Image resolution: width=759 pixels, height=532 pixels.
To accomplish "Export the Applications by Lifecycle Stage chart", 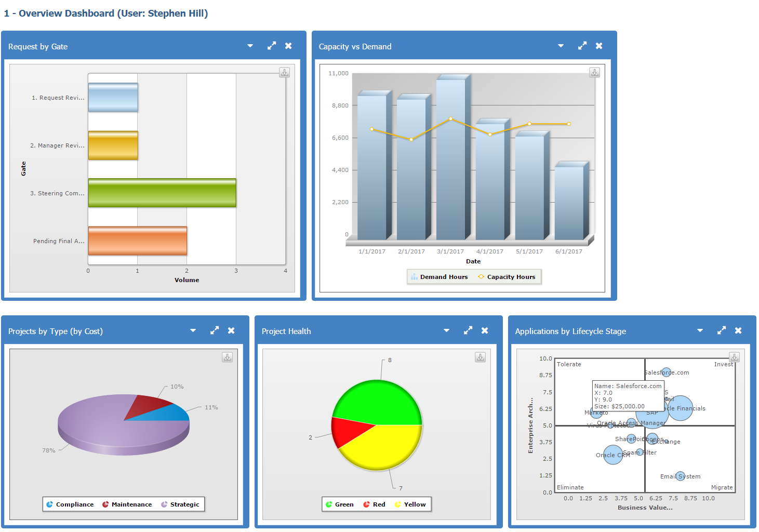I will [734, 357].
